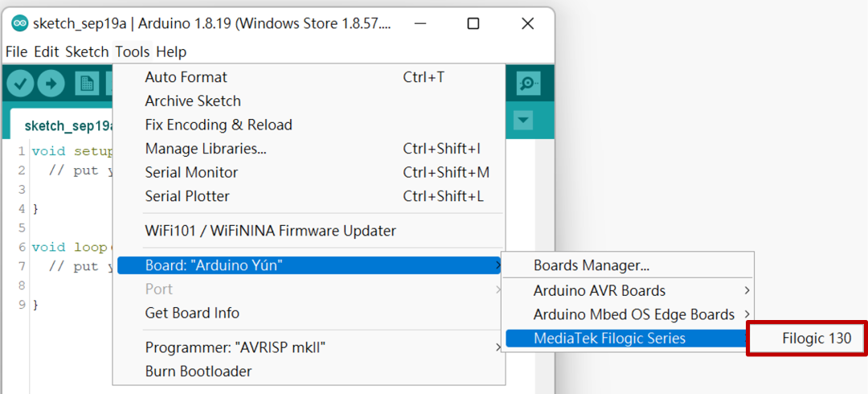This screenshot has height=394, width=868.
Task: Click Burn Bootloader menu item
Action: pyautogui.click(x=198, y=371)
